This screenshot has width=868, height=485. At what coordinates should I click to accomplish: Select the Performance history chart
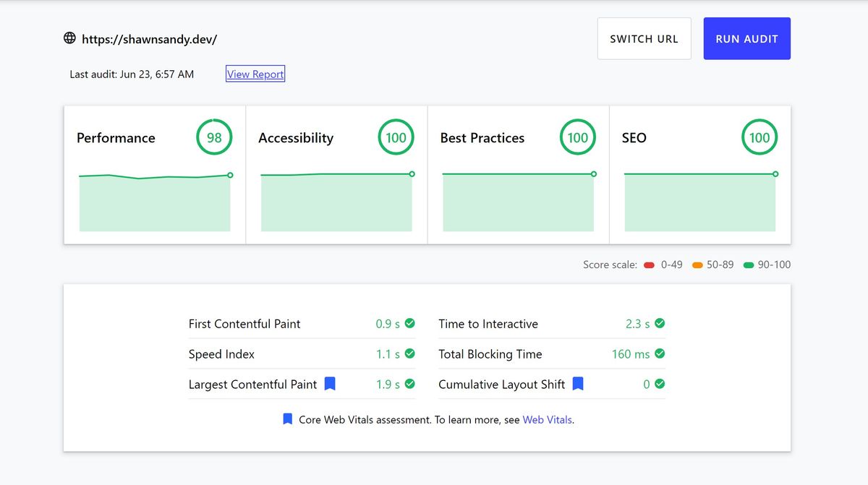[x=155, y=202]
